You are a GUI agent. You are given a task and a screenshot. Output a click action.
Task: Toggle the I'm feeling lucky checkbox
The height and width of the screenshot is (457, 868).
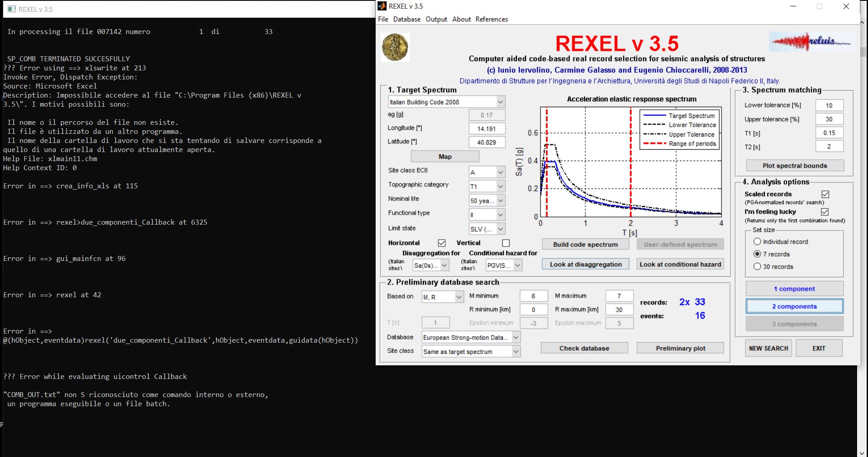[825, 212]
